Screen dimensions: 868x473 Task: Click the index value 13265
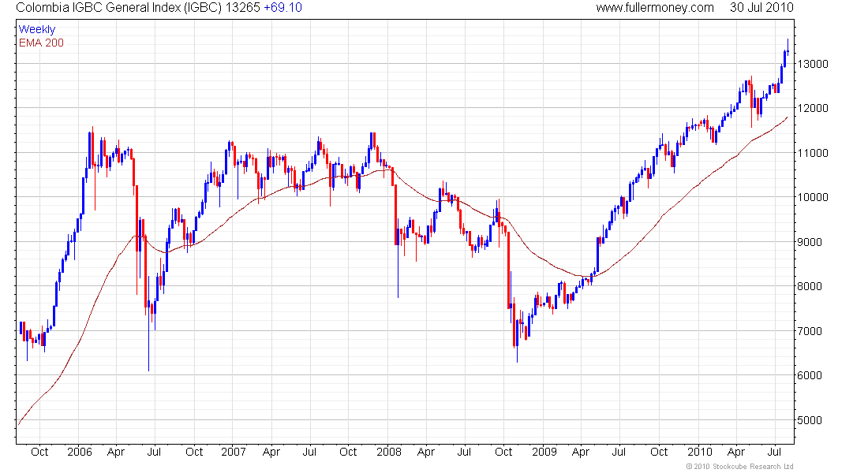coord(242,8)
